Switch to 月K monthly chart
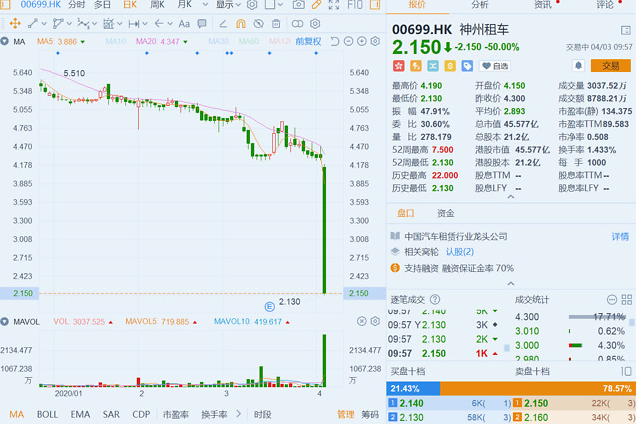Viewport: 636px width, 424px height. [185, 4]
